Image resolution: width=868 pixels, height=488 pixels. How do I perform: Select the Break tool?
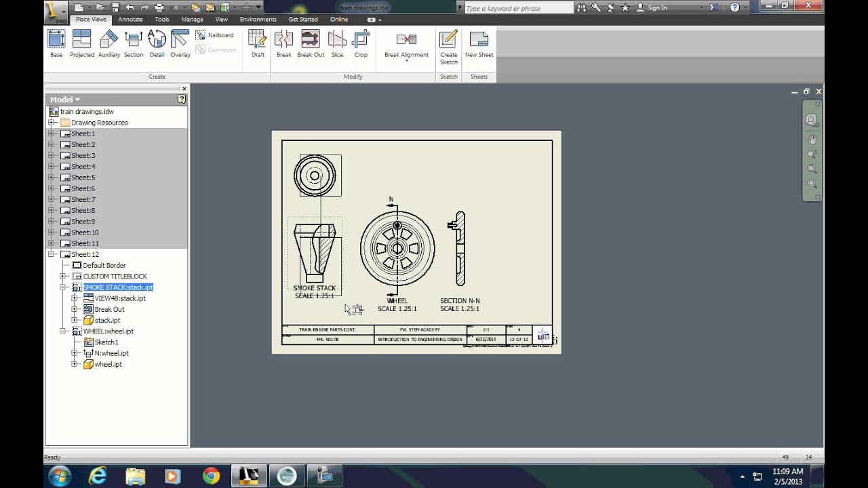point(283,44)
